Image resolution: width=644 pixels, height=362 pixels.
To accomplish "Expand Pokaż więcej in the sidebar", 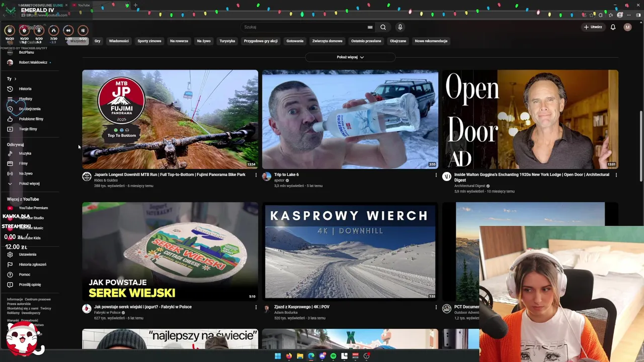I will [29, 184].
